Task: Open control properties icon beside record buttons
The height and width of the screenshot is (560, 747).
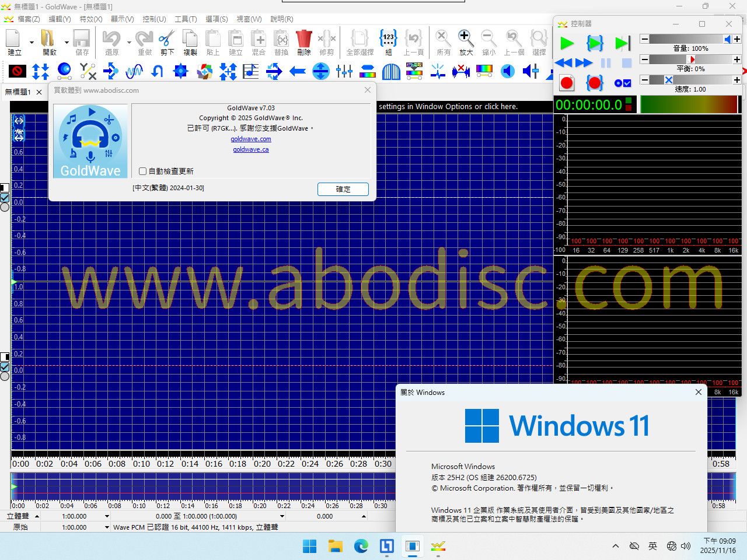Action: 622,83
